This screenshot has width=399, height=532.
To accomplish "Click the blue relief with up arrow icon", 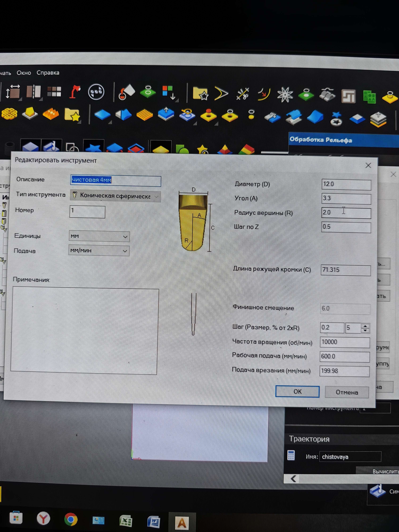I will coord(166,114).
